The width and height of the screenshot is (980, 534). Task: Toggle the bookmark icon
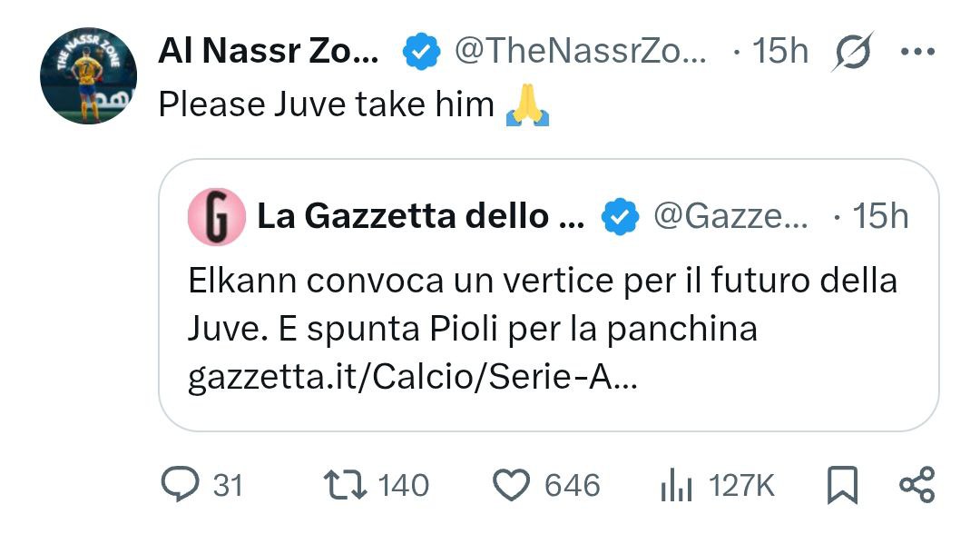(843, 485)
